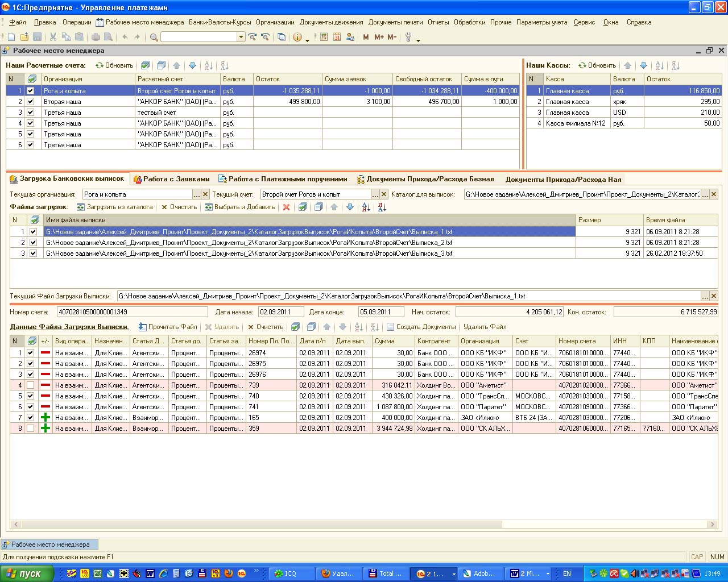Check the box for payment 359 row
Image resolution: width=728 pixels, height=582 pixels.
[31, 428]
